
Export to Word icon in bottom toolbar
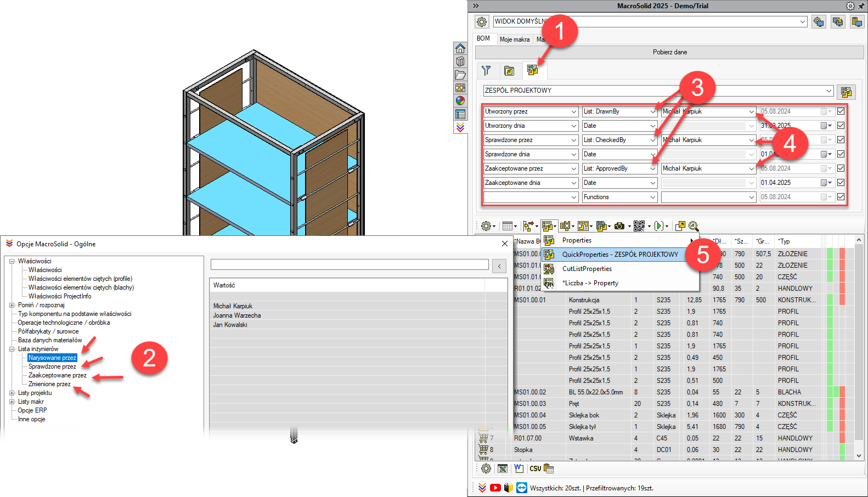tap(518, 468)
